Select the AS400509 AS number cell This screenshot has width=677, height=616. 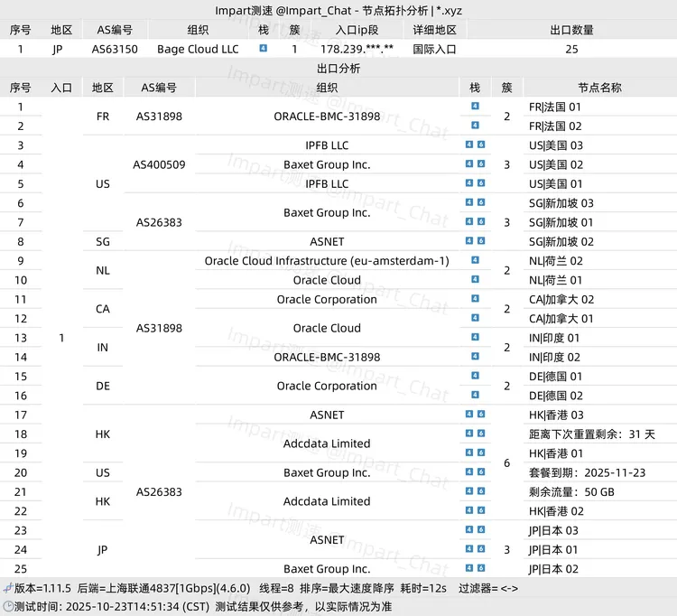pos(159,164)
